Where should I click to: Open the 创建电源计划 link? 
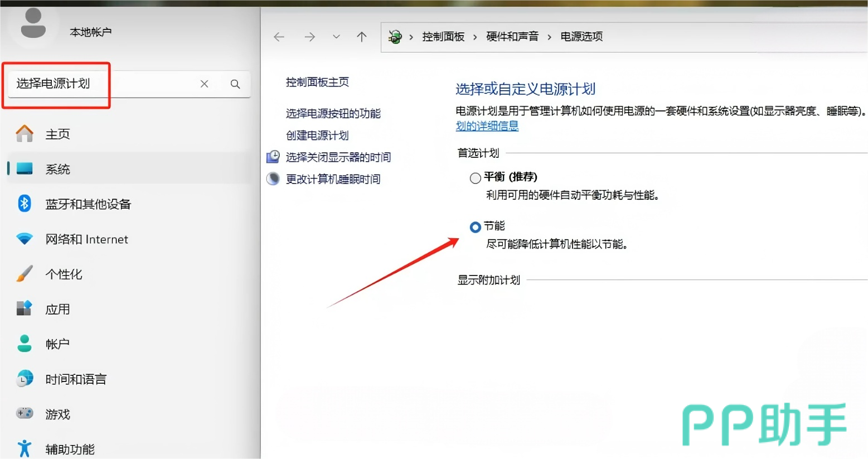point(317,136)
